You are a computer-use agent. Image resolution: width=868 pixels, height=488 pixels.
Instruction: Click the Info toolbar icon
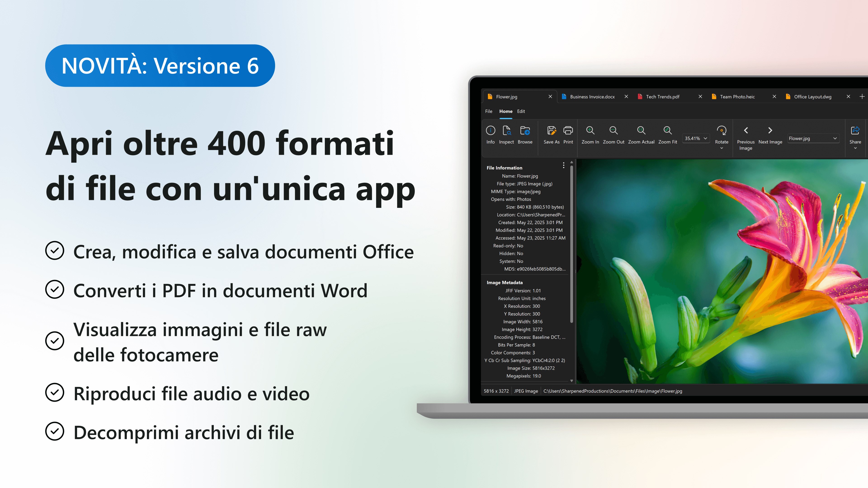490,131
